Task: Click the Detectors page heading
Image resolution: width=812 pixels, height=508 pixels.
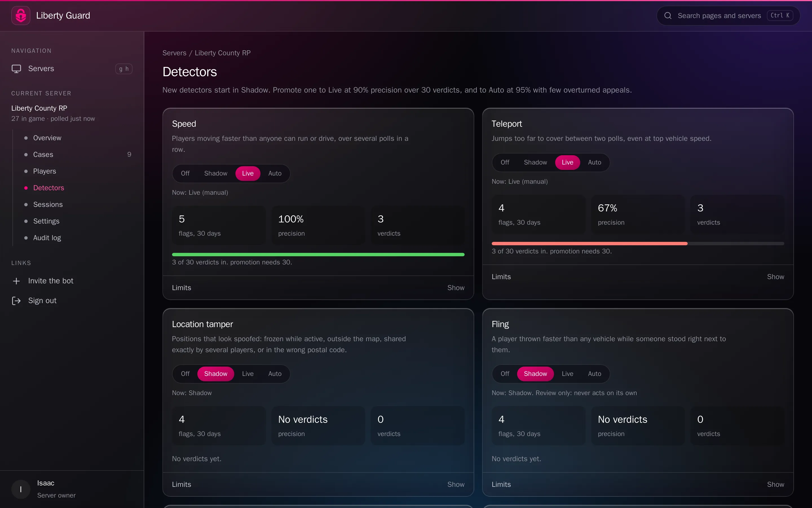Action: coord(189,72)
